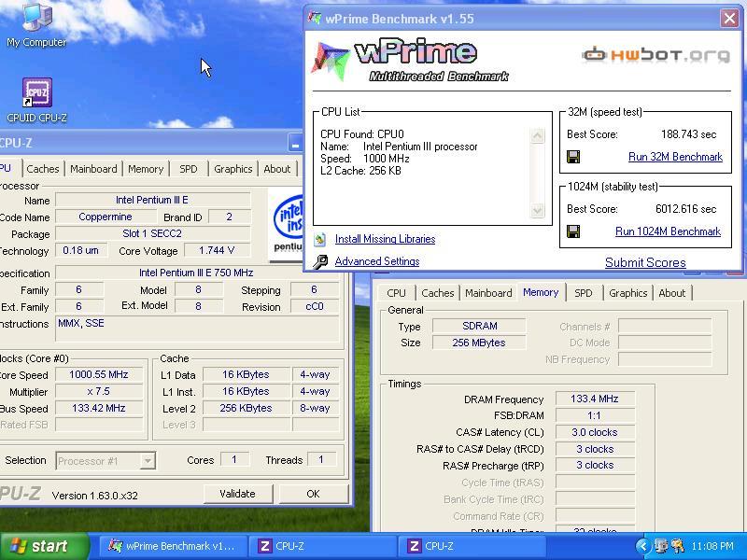
Task: Click Validate button in CPU-Z
Action: 238,494
